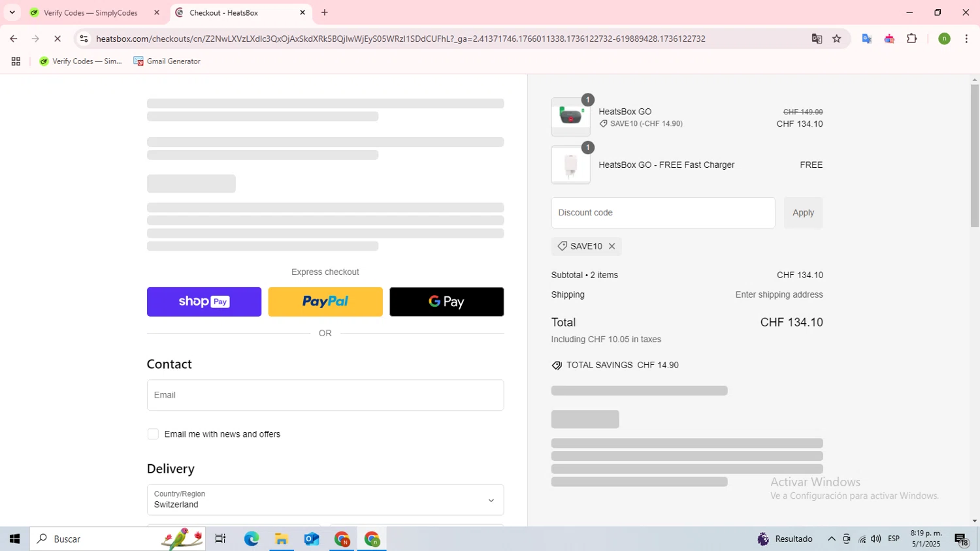The height and width of the screenshot is (551, 980).
Task: Tick Email me with news and offers
Action: (x=153, y=434)
